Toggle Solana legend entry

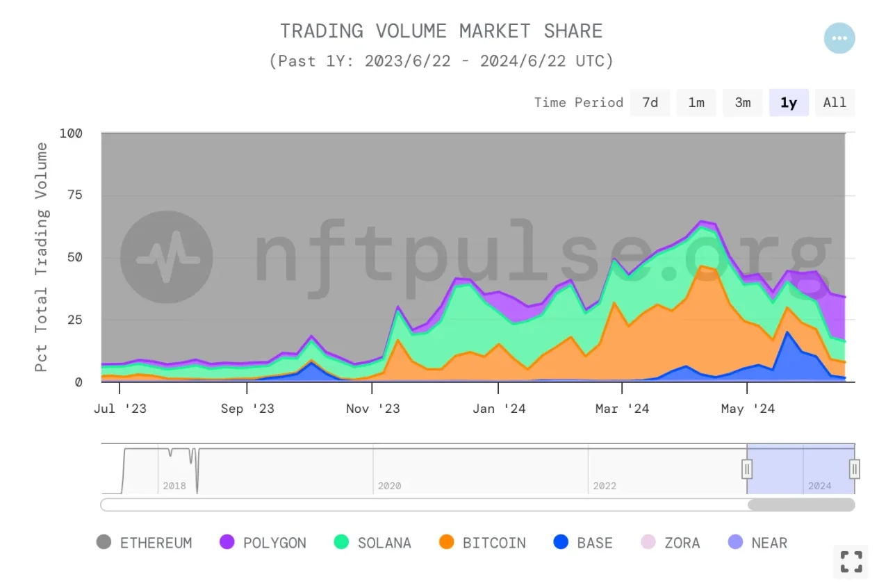pos(372,543)
